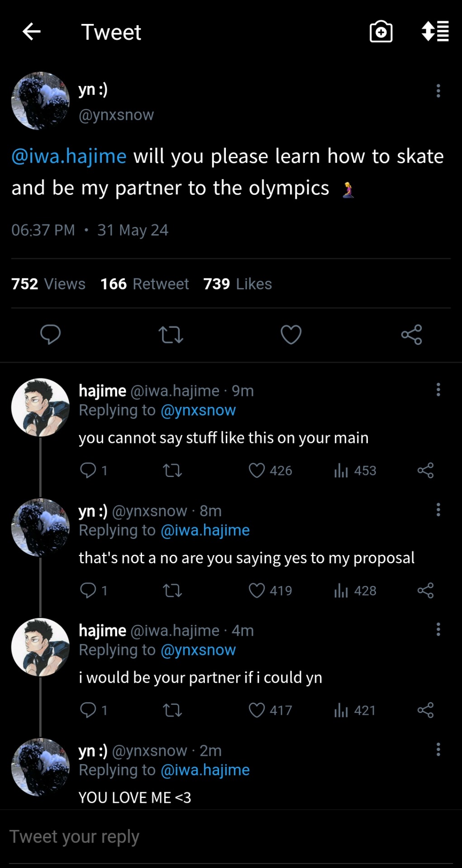
Task: Tap the sort order icon in header
Action: [435, 32]
